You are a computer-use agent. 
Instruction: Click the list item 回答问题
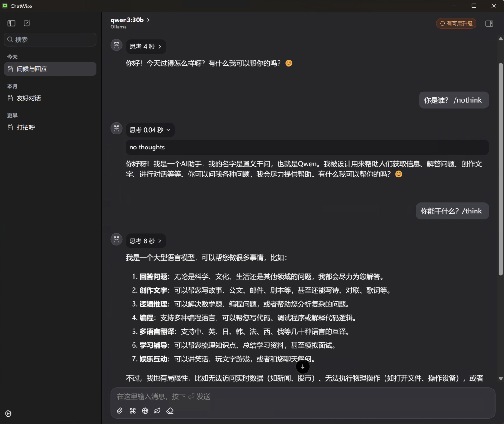coord(259,276)
